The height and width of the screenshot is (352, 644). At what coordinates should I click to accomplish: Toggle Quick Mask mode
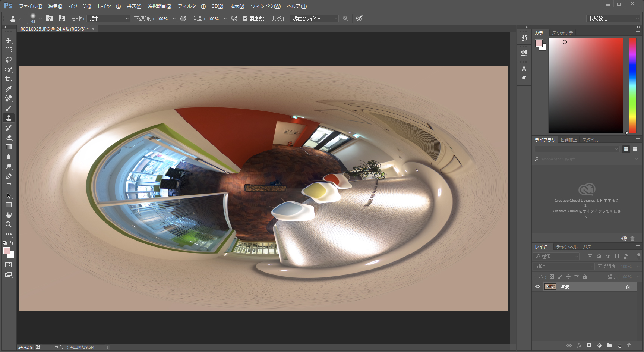click(x=9, y=265)
